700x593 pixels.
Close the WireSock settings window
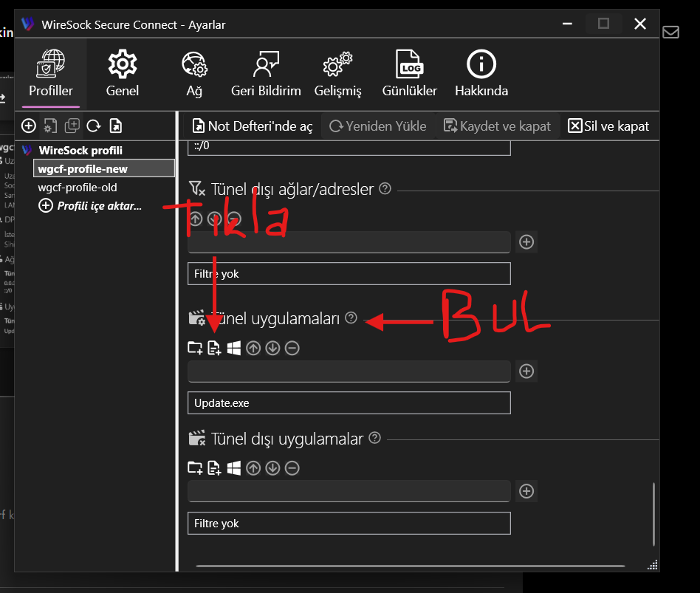point(640,24)
